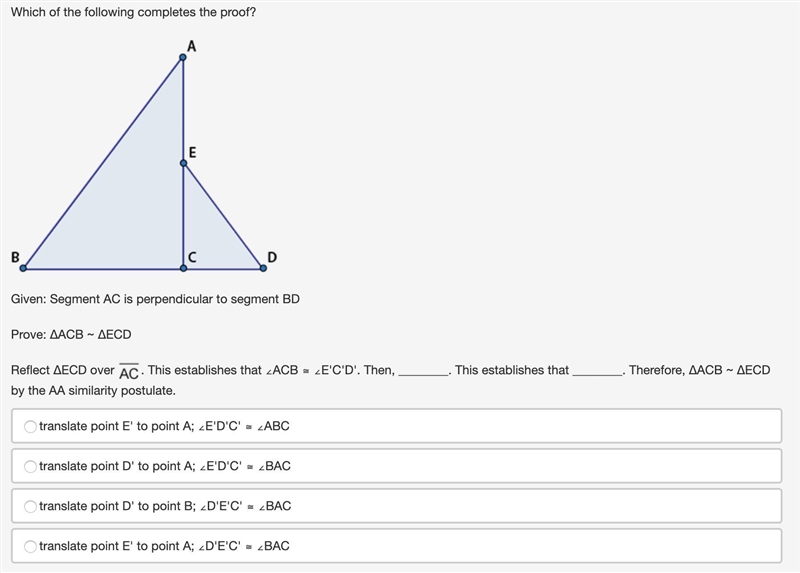Click inside shaded triangle ACB
Image resolution: width=800 pixels, height=573 pixels.
(x=133, y=204)
